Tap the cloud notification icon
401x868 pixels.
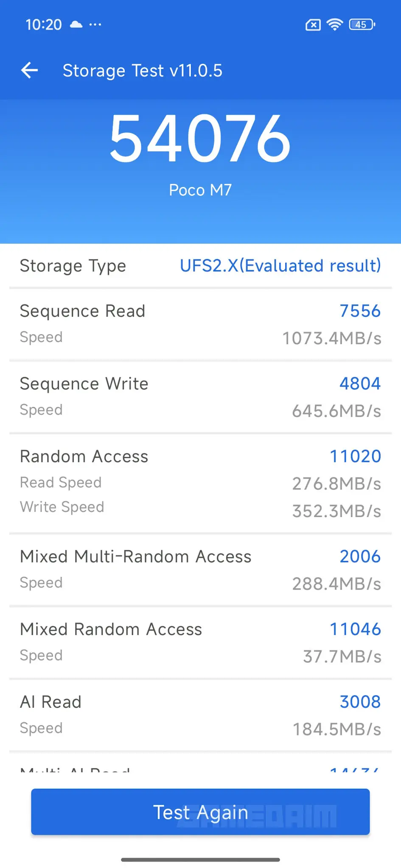point(76,25)
